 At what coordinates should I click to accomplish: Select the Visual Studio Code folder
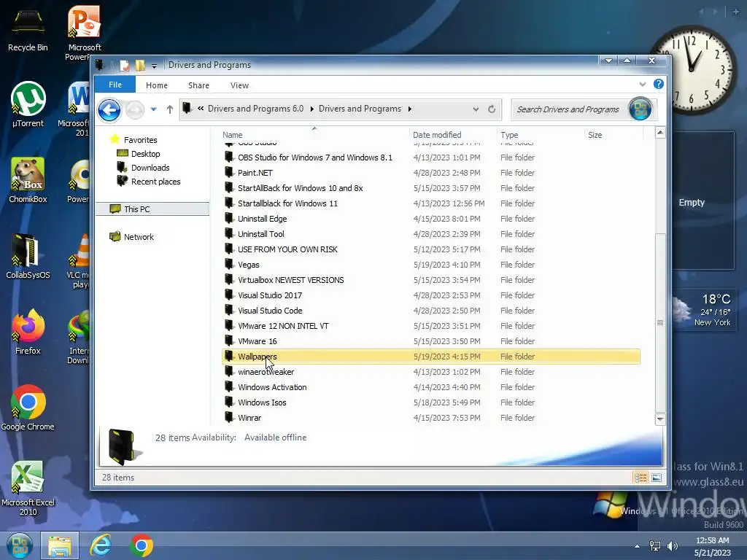[431, 311]
